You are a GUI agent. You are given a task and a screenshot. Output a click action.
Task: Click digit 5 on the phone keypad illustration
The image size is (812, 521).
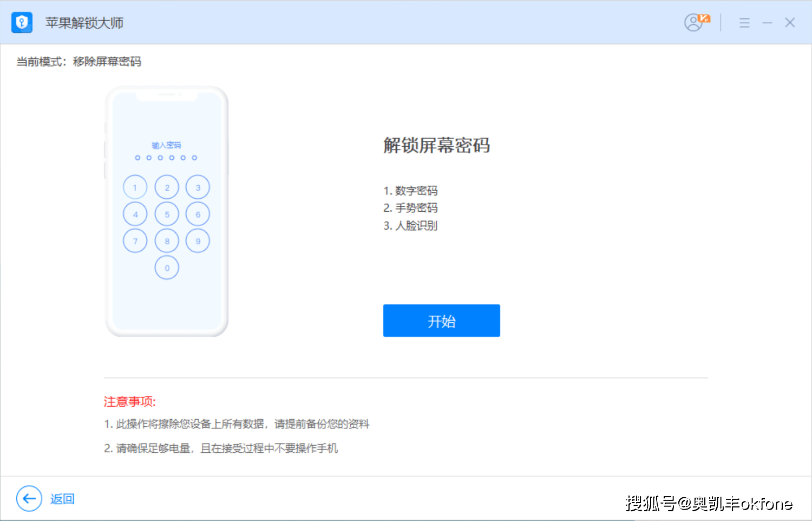167,213
